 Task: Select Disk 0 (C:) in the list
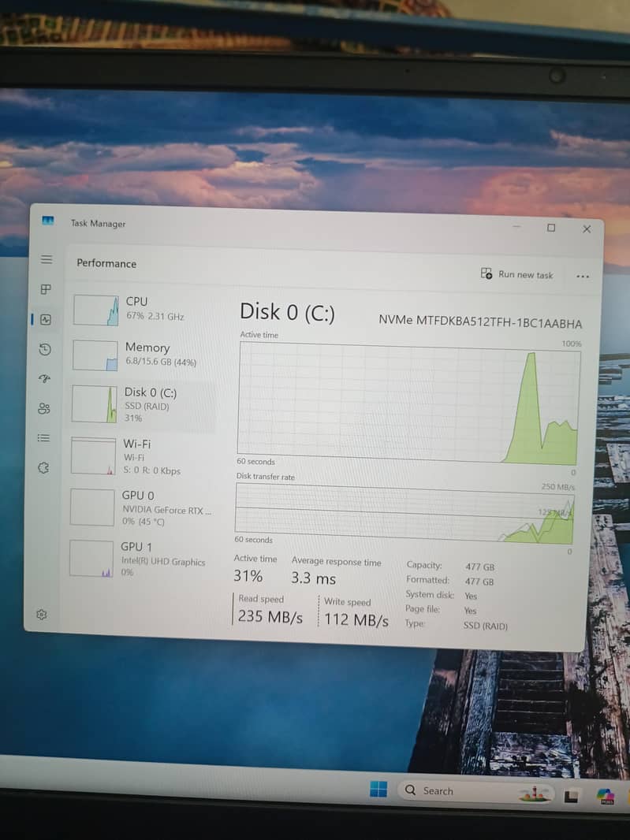[144, 406]
